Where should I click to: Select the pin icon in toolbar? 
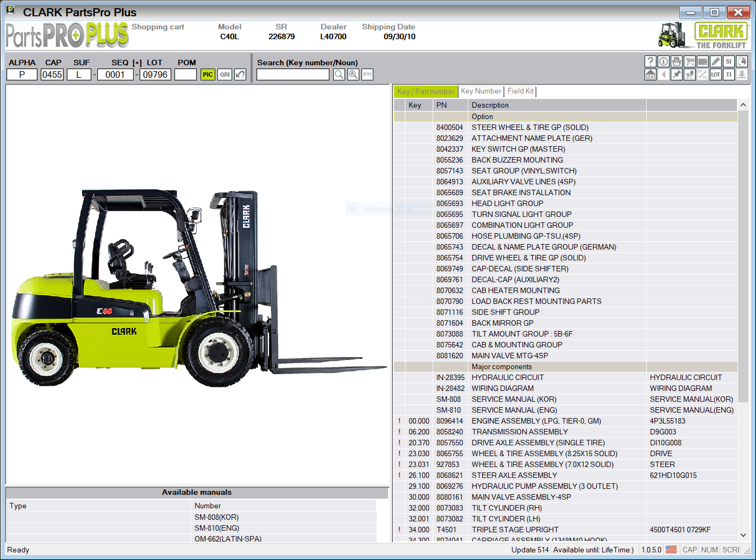[x=677, y=74]
